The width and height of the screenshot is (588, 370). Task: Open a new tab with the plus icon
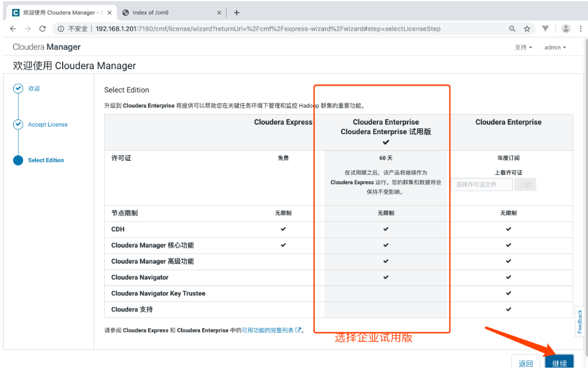click(237, 13)
